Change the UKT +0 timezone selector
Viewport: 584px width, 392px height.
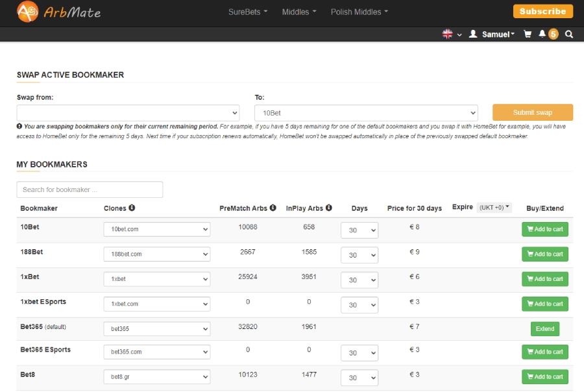pos(494,208)
